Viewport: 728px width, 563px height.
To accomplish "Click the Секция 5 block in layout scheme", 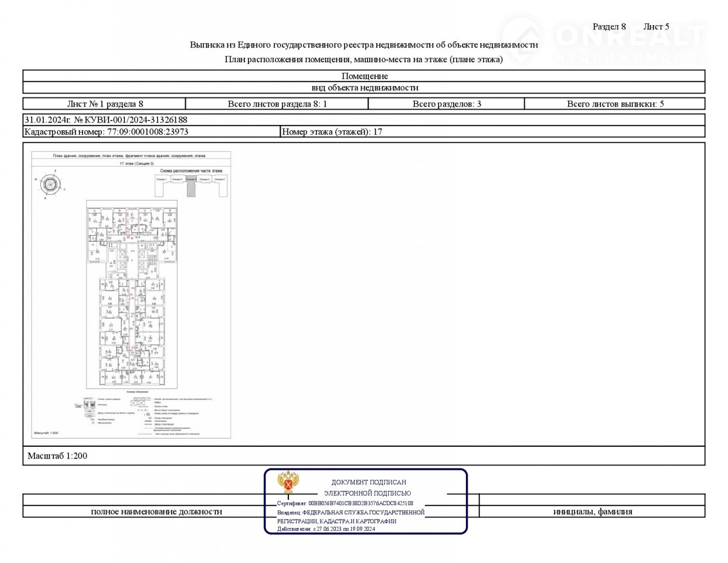I will 219,179.
